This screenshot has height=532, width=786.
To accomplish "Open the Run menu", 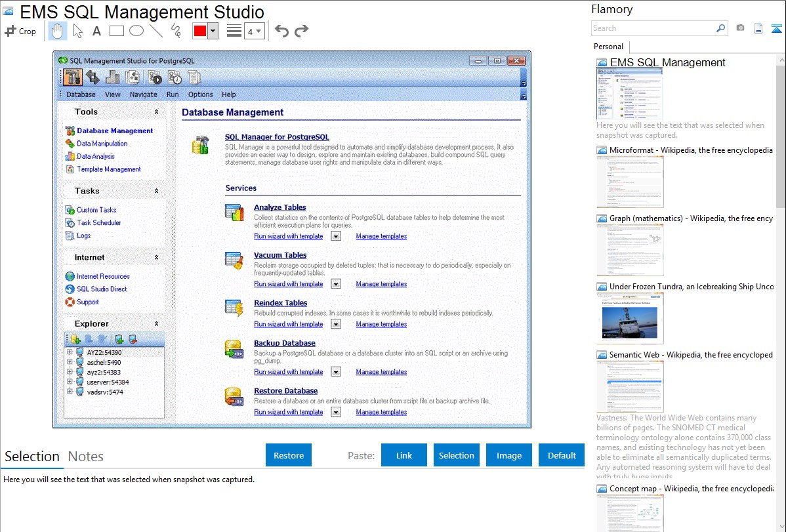I will coord(173,94).
